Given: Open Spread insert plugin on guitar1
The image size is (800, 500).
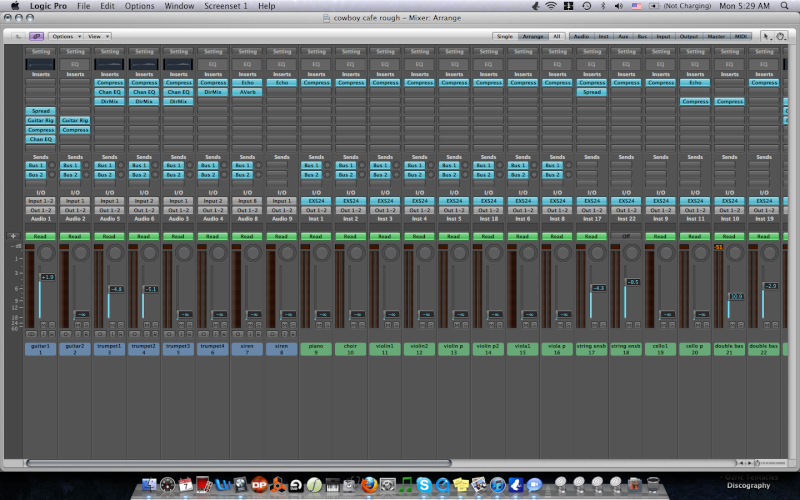Looking at the screenshot, I should (x=40, y=111).
